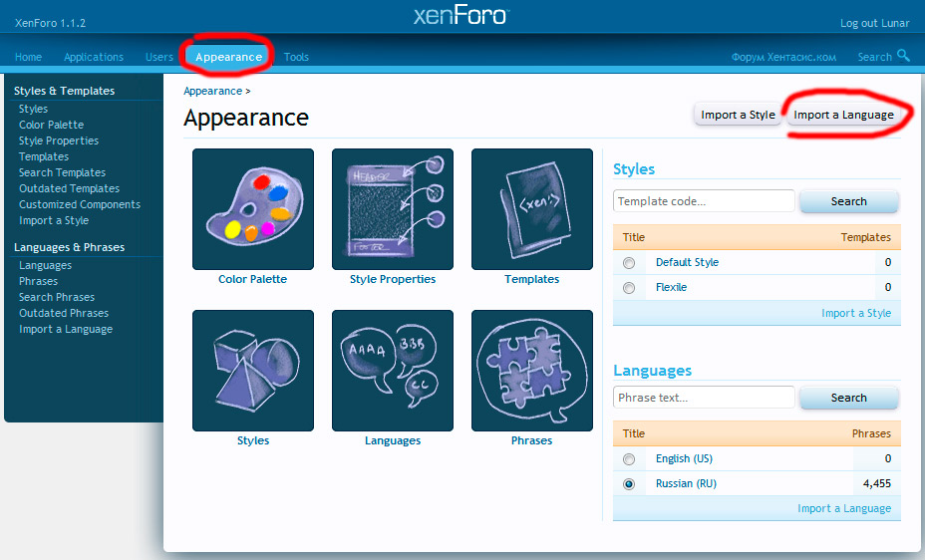
Task: Open Templates in the sidebar
Action: click(44, 156)
